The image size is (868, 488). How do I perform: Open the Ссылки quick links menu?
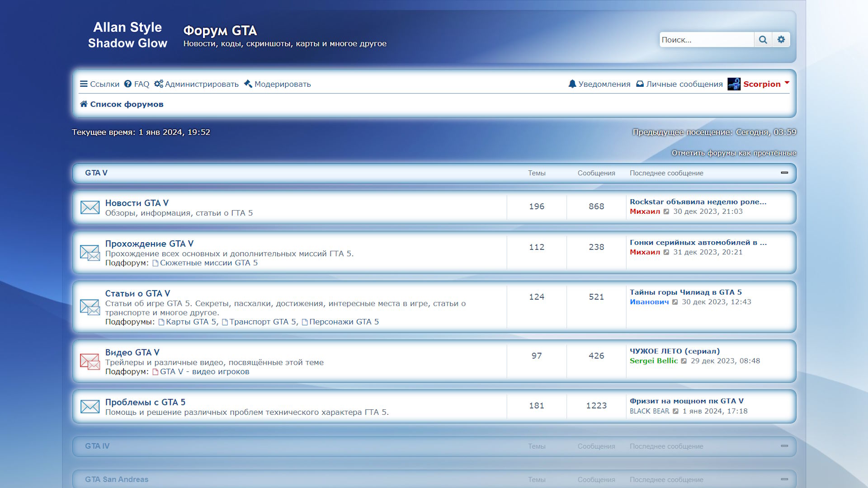[x=99, y=84]
